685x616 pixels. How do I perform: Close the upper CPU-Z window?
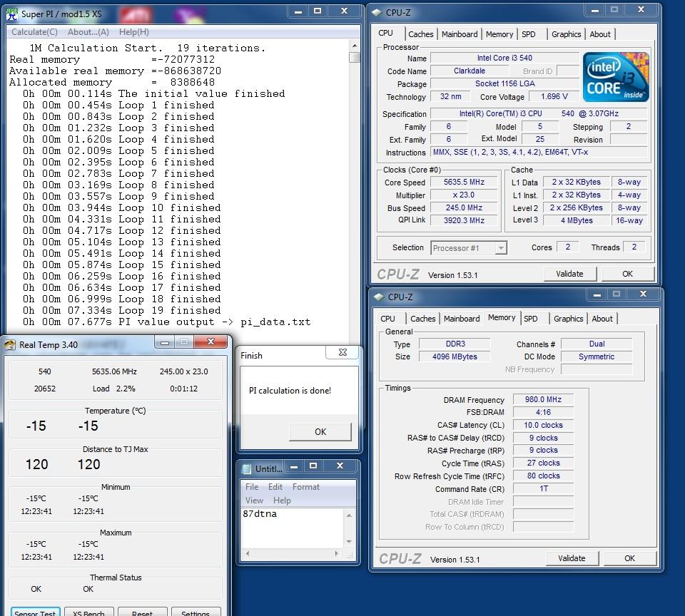[641, 9]
